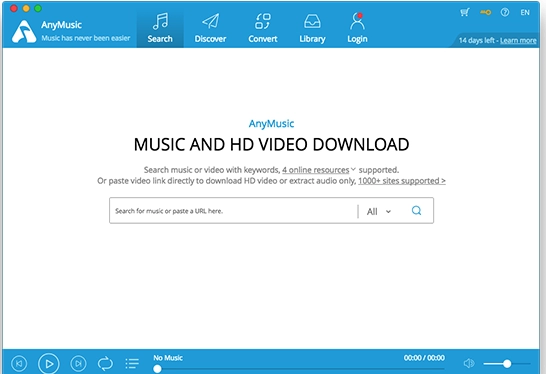Change language via EN selector
This screenshot has height=374, width=546.
point(525,13)
